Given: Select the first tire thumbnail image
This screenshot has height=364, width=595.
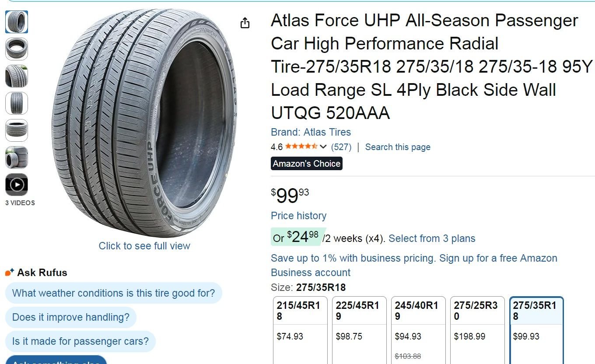Looking at the screenshot, I should click(17, 22).
